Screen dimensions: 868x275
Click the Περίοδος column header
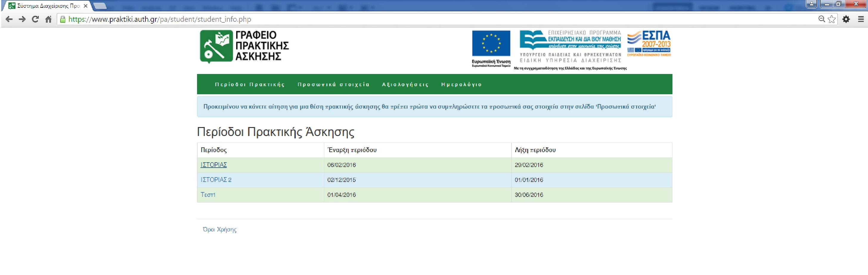(214, 150)
